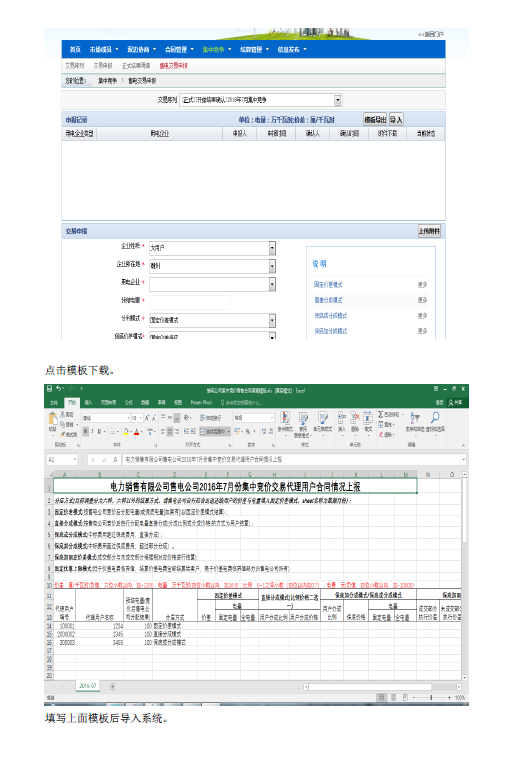Click the Excel formula bar text

click(x=203, y=460)
